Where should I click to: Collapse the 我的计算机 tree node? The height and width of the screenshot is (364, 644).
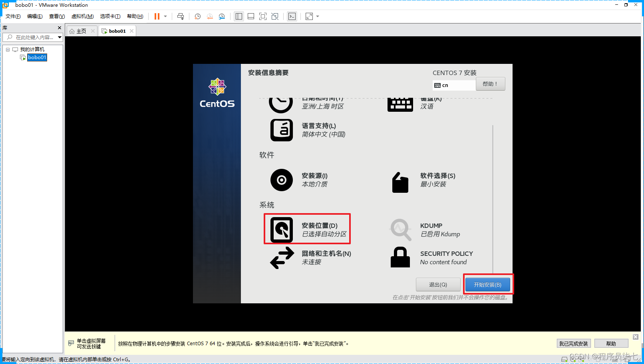point(7,49)
